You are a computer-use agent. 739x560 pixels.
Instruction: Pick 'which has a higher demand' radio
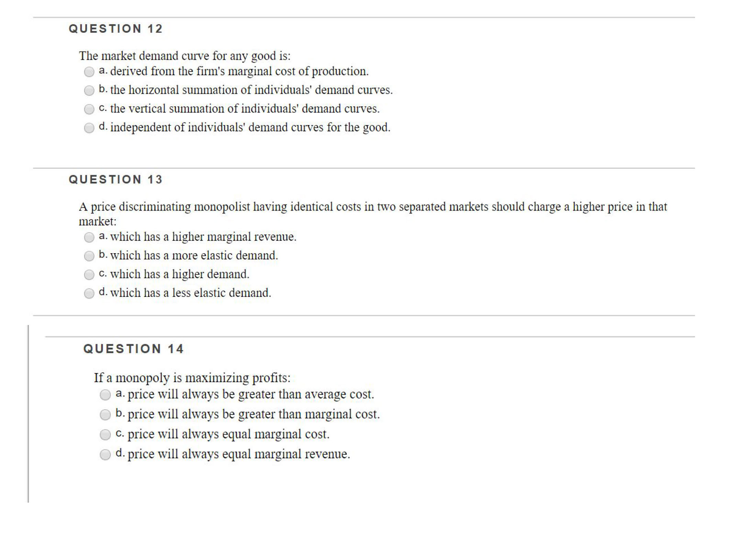tap(89, 275)
